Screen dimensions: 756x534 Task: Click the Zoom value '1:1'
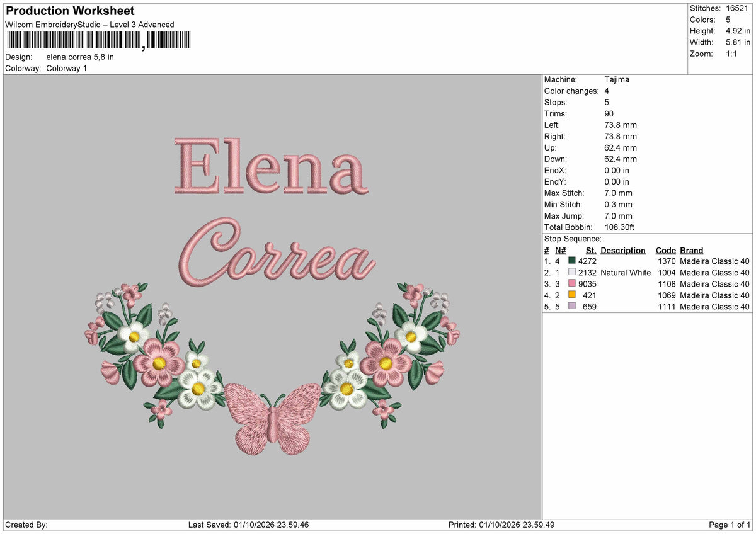tap(733, 54)
